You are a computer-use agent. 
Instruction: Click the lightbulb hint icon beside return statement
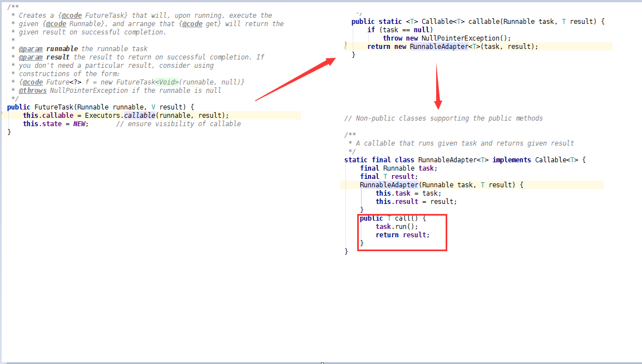point(345,46)
